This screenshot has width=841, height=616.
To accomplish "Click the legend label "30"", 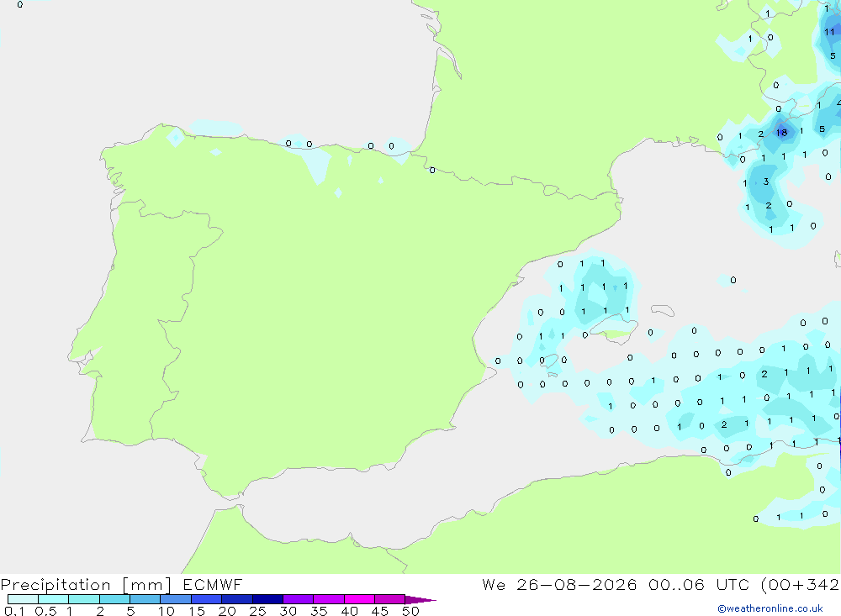I will [x=288, y=611].
